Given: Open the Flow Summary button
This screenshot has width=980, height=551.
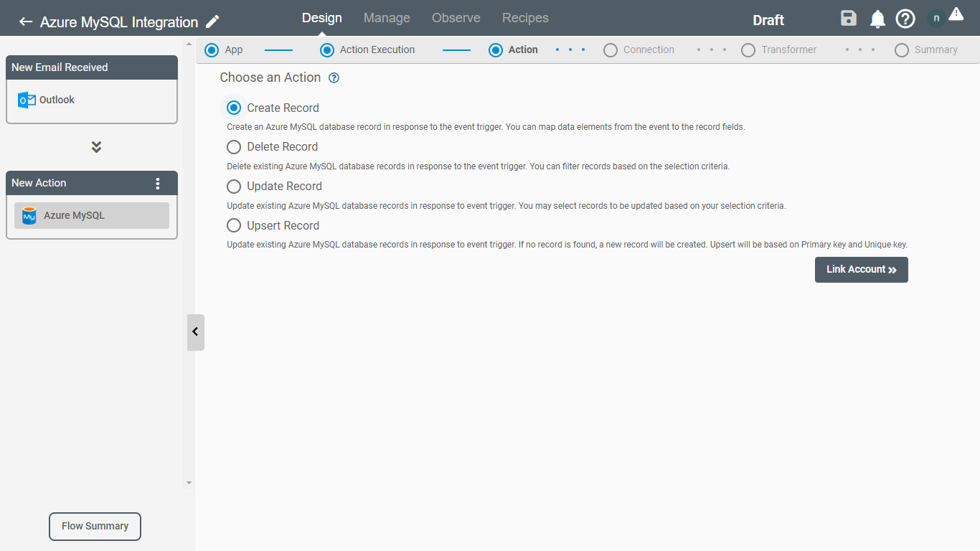Looking at the screenshot, I should point(95,527).
